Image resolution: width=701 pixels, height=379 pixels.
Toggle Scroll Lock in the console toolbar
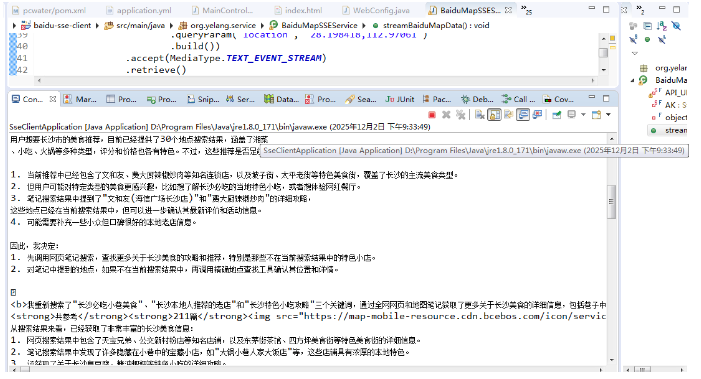pos(494,115)
